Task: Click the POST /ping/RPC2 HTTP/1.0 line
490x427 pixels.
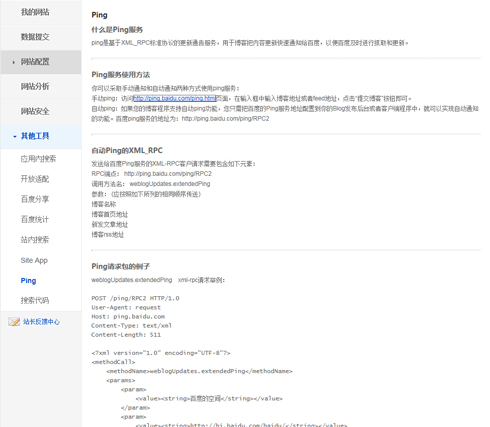Action: 135,298
